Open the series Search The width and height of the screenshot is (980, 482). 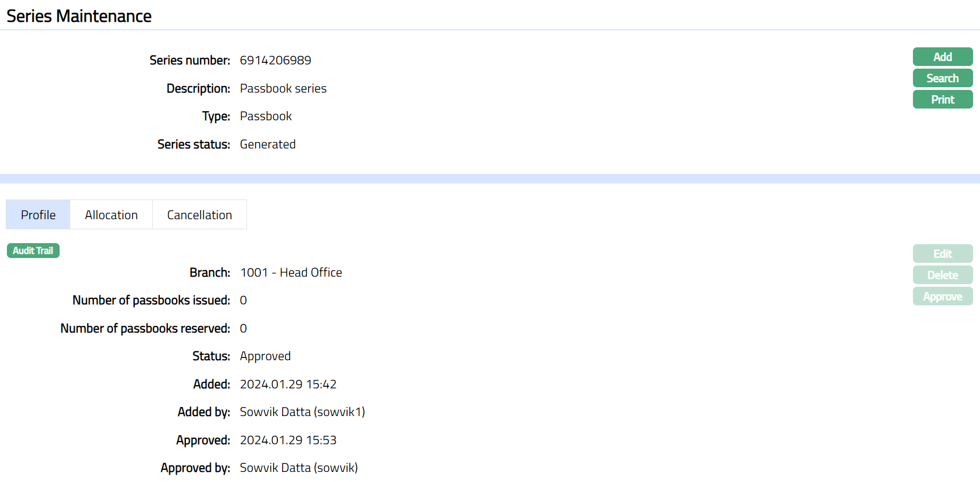[942, 78]
